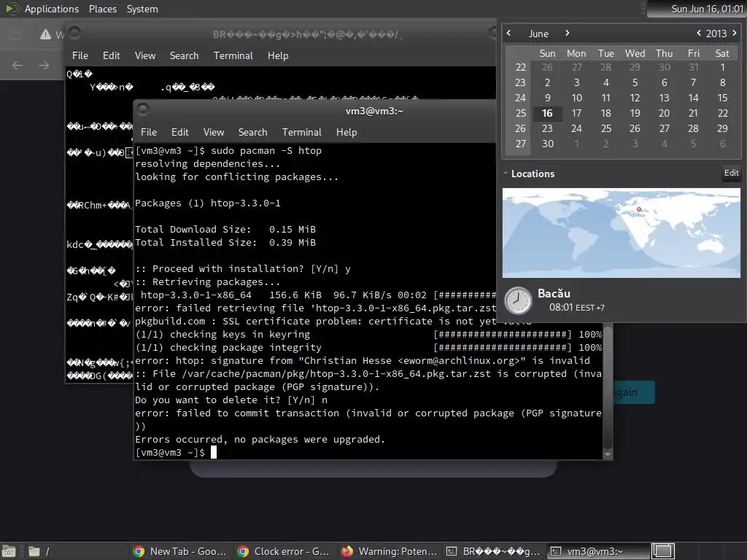Switch to Clock error Chrome taskbar item

[x=285, y=551]
